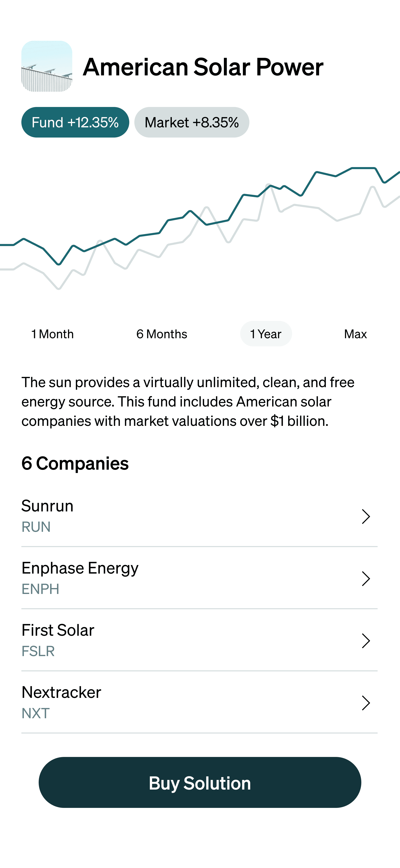Tap the 6 Companies heading

[x=75, y=463]
